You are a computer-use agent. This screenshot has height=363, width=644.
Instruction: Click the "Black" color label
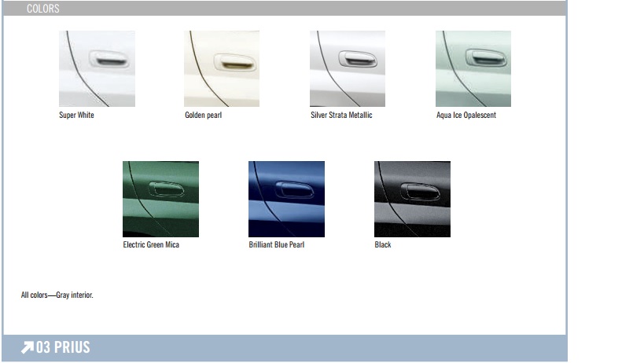point(383,245)
